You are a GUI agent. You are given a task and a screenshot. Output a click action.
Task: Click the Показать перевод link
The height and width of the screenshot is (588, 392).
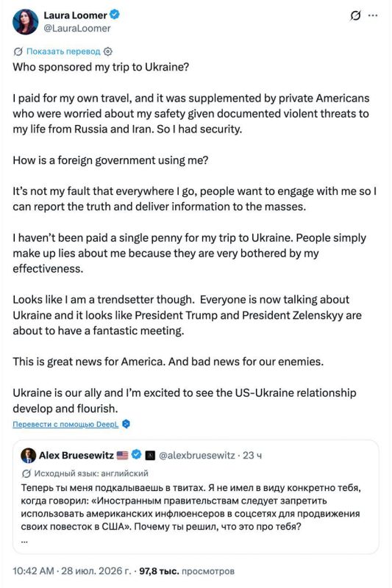coord(63,51)
